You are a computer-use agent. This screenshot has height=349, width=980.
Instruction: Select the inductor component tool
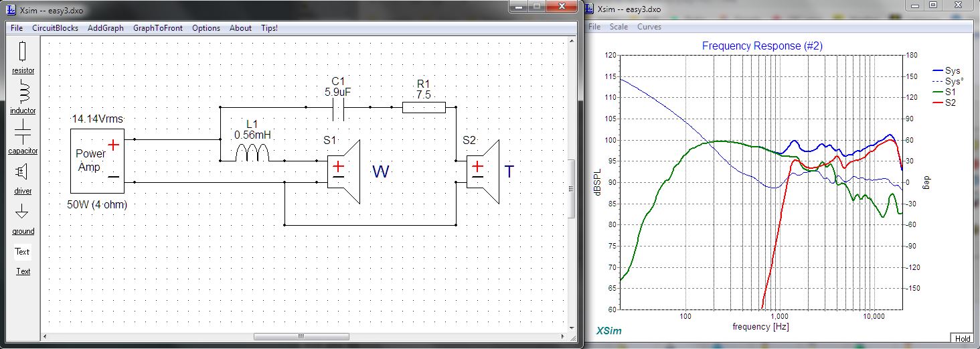click(23, 97)
